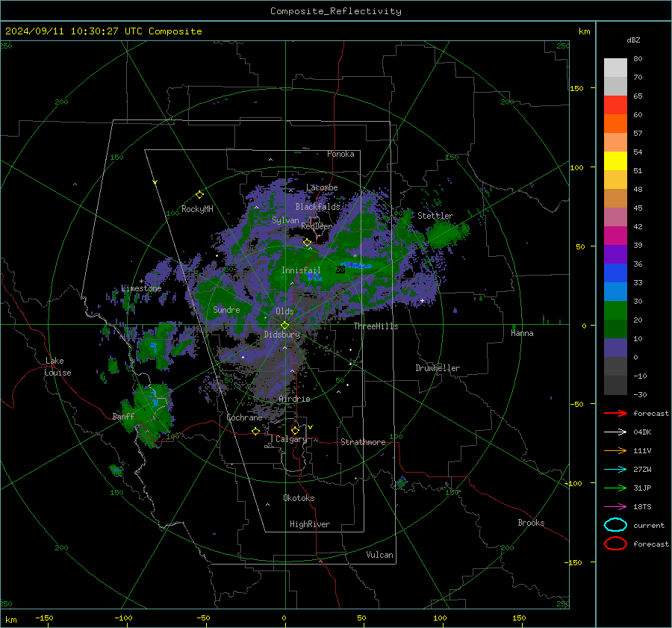Viewport: 672px width, 628px height.
Task: Click the RedDeer city label
Action: pyautogui.click(x=317, y=226)
